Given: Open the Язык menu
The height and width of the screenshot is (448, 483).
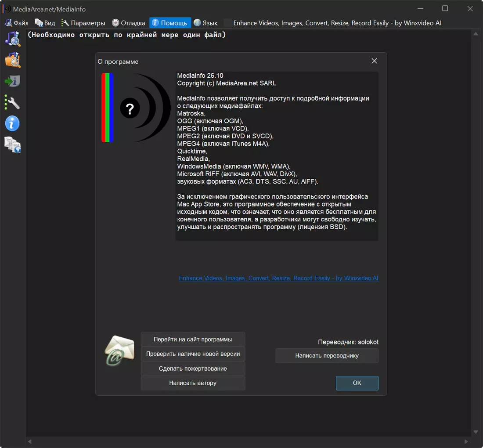Looking at the screenshot, I should pos(205,23).
